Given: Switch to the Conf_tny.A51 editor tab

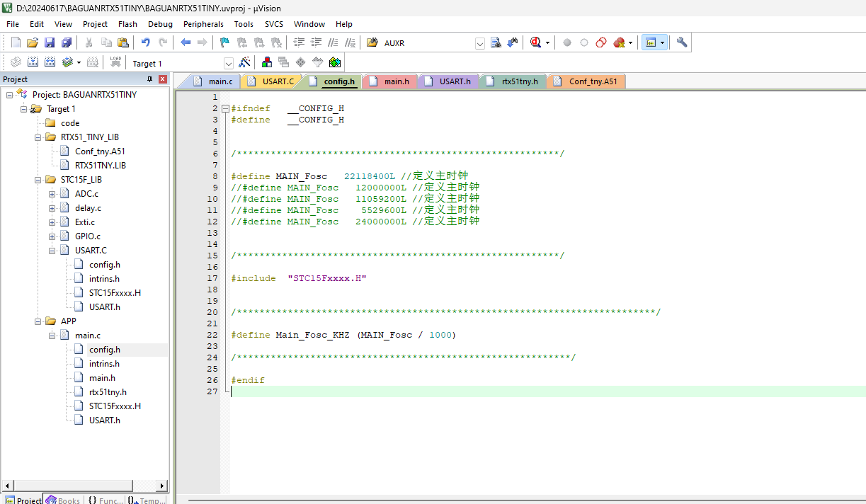Looking at the screenshot, I should (x=586, y=81).
